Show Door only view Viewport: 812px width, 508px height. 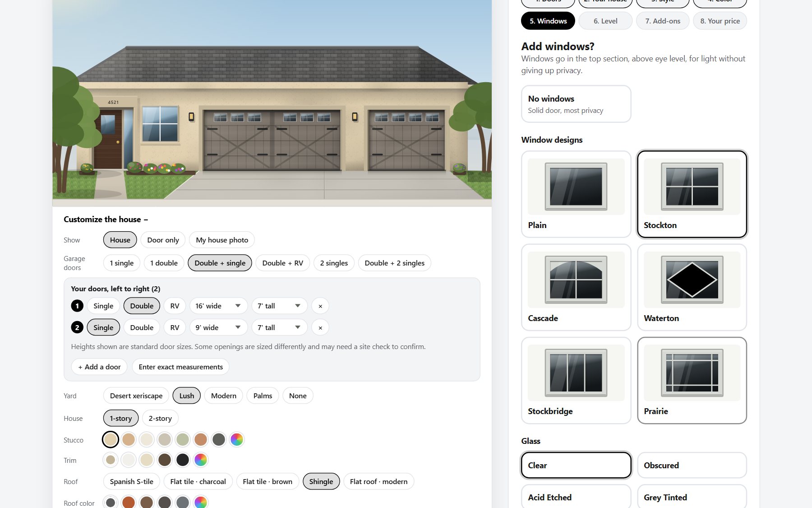[163, 240]
